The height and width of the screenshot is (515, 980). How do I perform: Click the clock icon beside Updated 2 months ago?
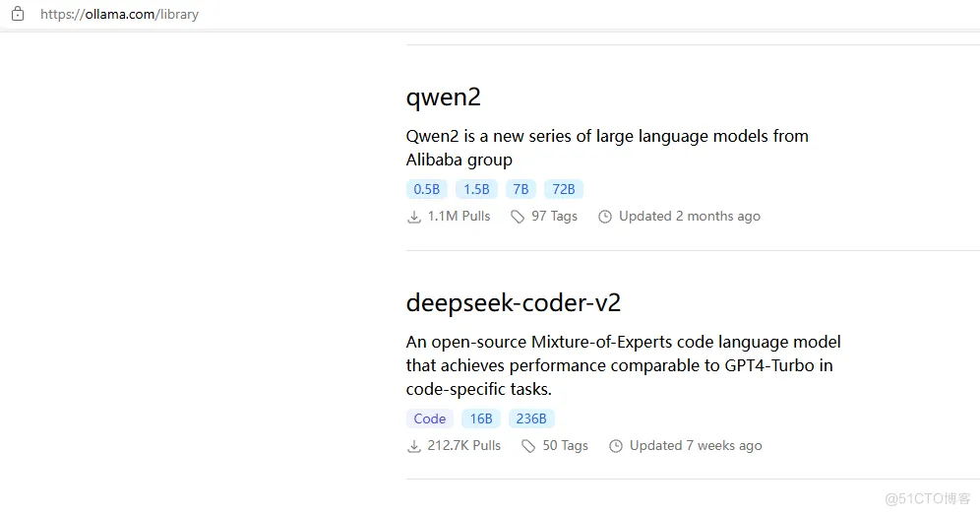(x=605, y=218)
